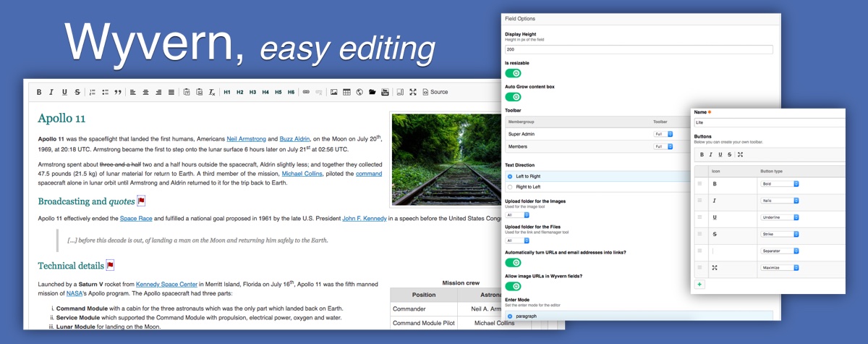Viewport: 868px width, 344px height.
Task: Apply Heading 5 with the H5 button
Action: pos(278,92)
